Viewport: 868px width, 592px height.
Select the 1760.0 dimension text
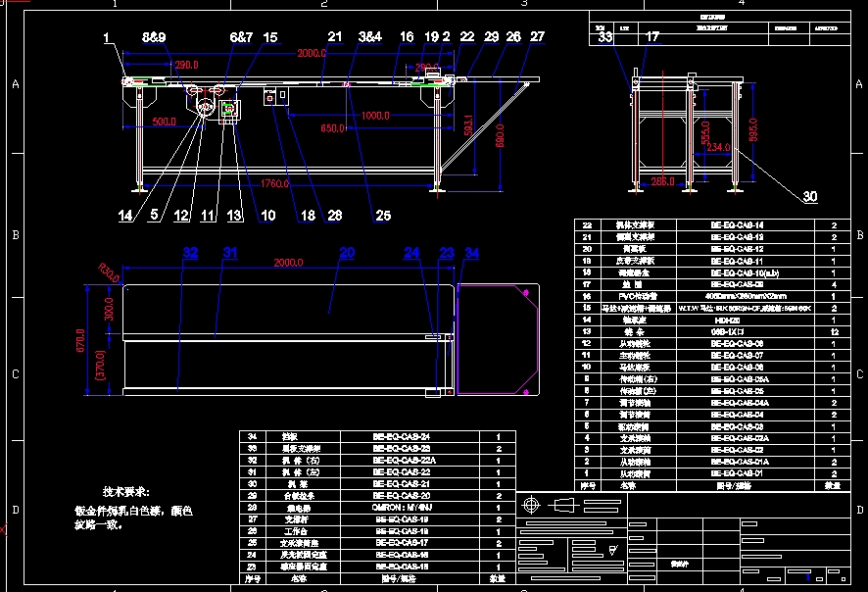[274, 183]
